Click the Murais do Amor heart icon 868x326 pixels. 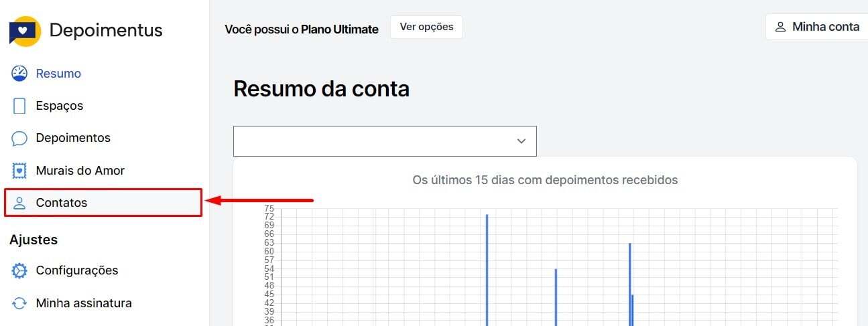tap(19, 171)
